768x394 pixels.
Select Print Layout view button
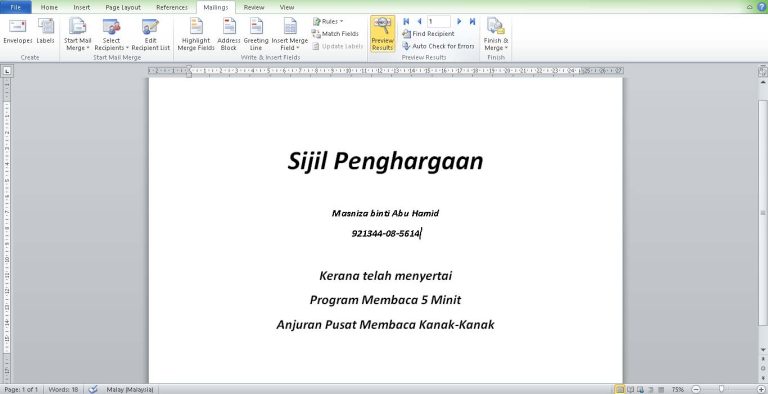coord(620,390)
